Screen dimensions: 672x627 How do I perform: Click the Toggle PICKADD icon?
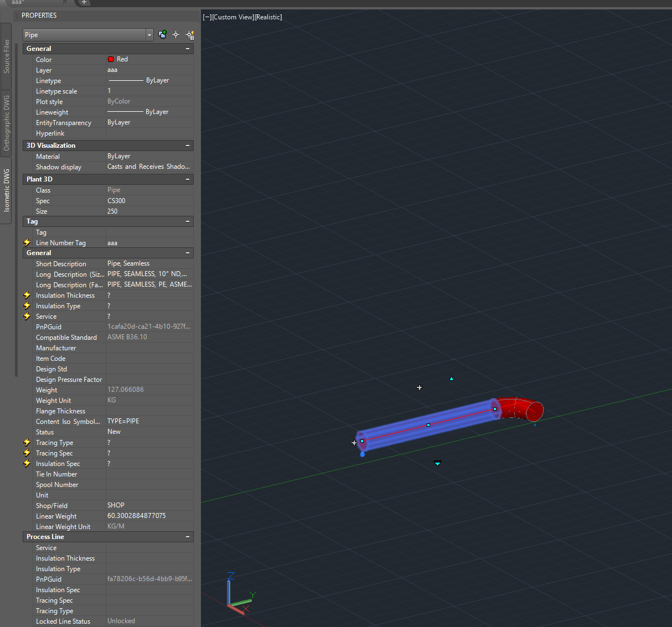click(x=162, y=34)
